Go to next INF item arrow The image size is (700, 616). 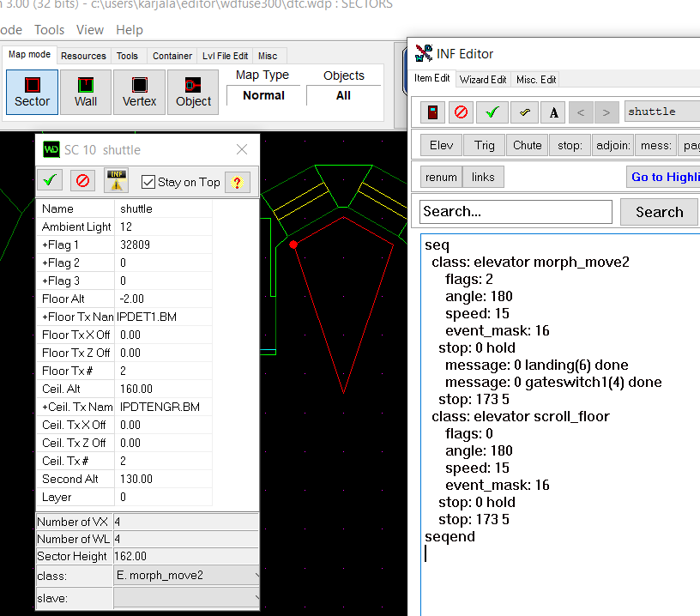point(606,112)
